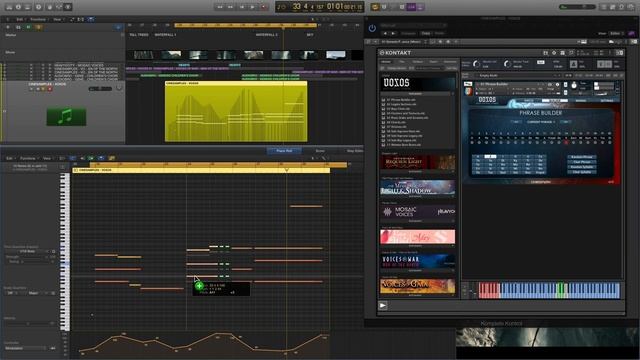Select next preset arrow in plugin header
This screenshot has width=640, height=360.
click(x=393, y=33)
